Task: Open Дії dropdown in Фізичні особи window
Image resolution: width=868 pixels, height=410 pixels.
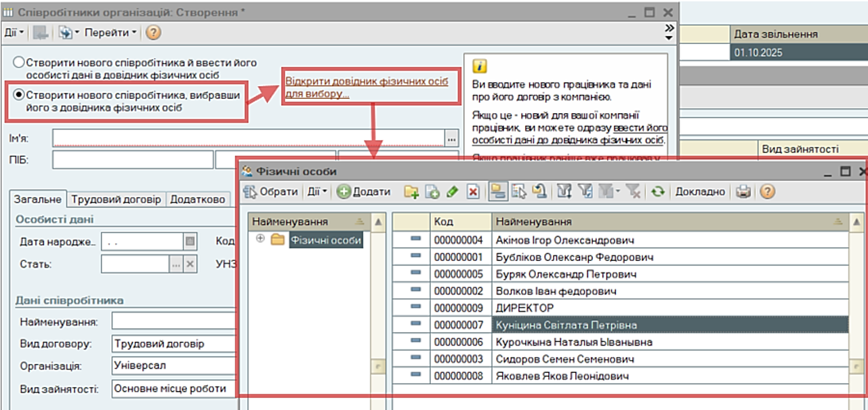Action: click(x=317, y=192)
